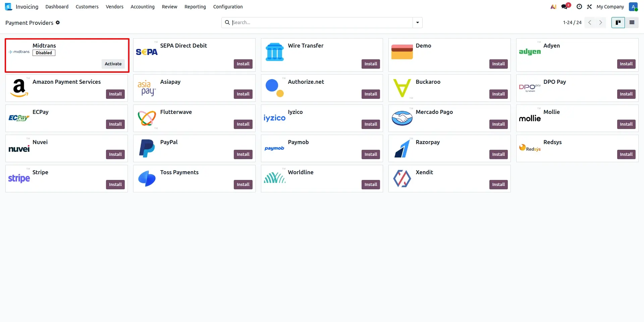Click the Razorpay logo
This screenshot has width=644, height=322.
point(402,148)
